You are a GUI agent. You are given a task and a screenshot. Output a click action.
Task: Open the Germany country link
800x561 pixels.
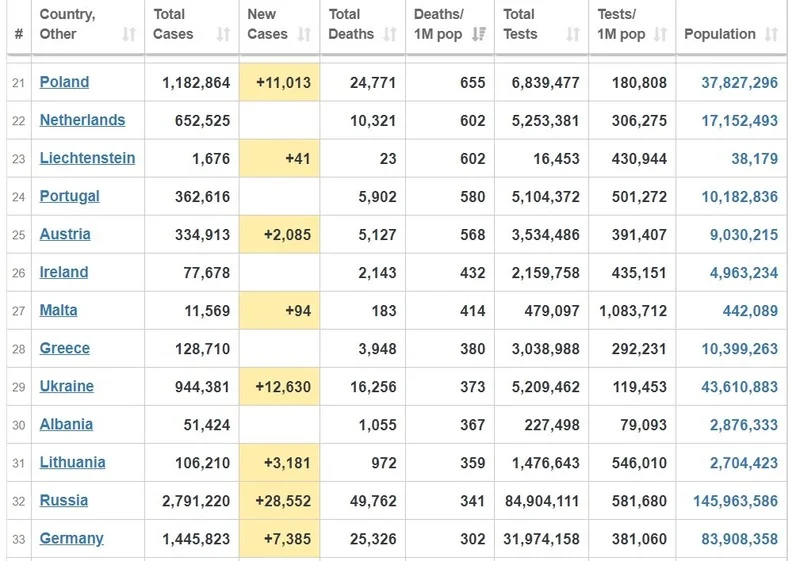[71, 539]
